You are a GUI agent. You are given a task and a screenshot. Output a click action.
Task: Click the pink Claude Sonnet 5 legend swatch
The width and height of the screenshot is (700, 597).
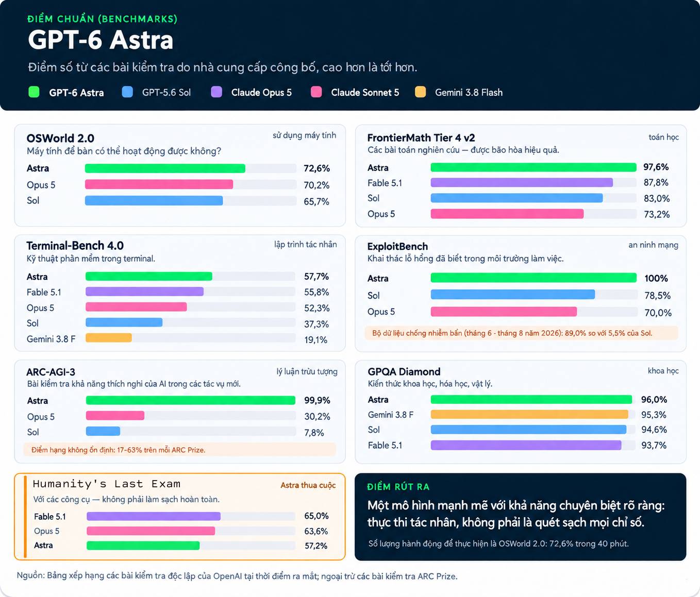[316, 92]
